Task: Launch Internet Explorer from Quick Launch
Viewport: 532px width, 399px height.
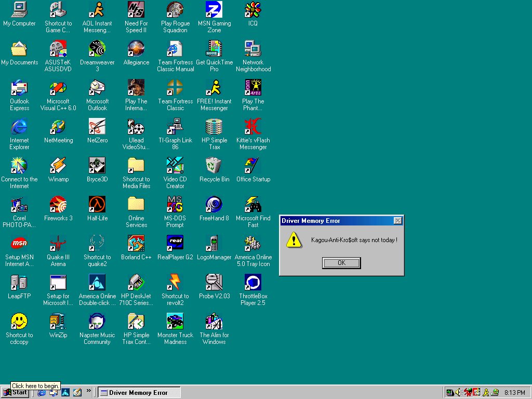Action: coord(42,393)
